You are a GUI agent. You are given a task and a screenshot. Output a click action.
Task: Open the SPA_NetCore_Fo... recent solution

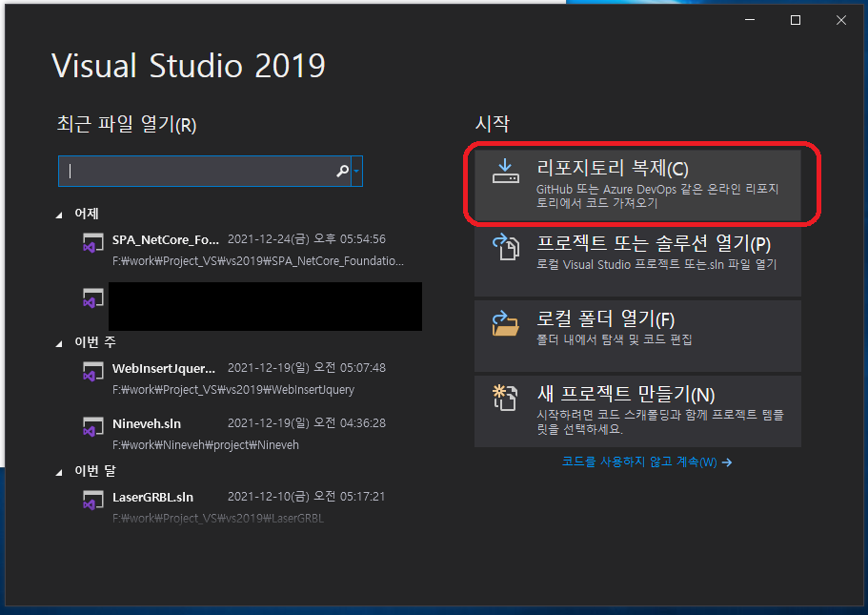(x=244, y=250)
